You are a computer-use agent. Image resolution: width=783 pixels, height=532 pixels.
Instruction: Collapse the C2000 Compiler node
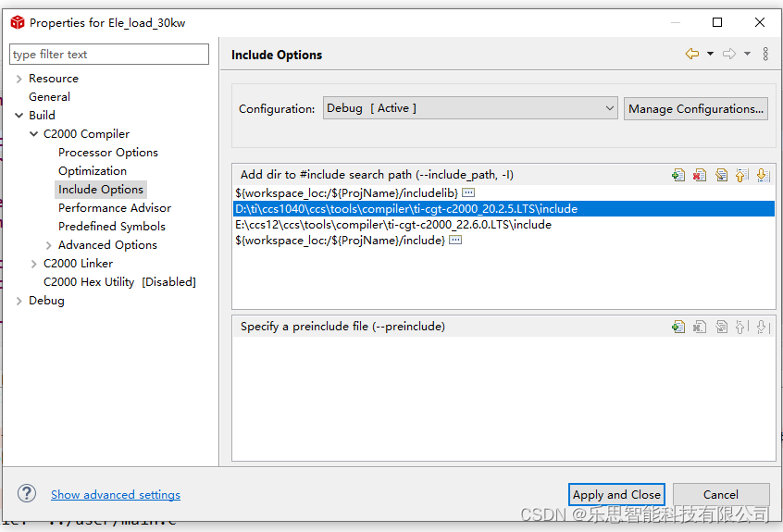point(33,134)
